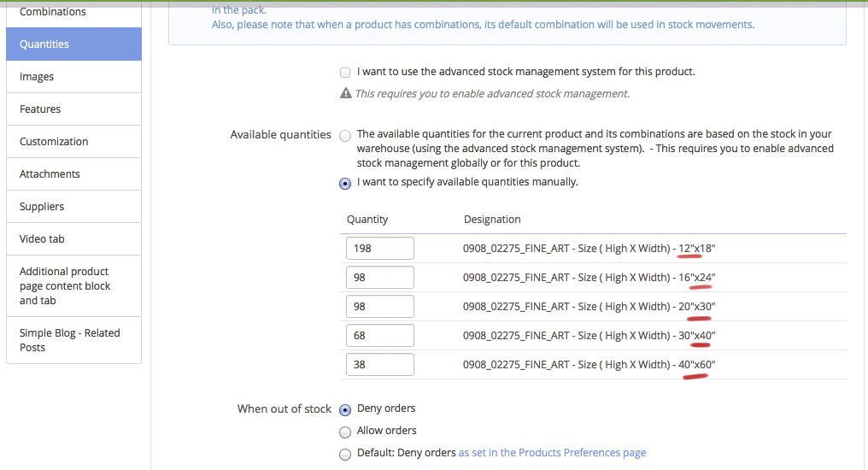Click the Products Preferences page link
Image resolution: width=868 pixels, height=470 pixels.
[x=552, y=453]
